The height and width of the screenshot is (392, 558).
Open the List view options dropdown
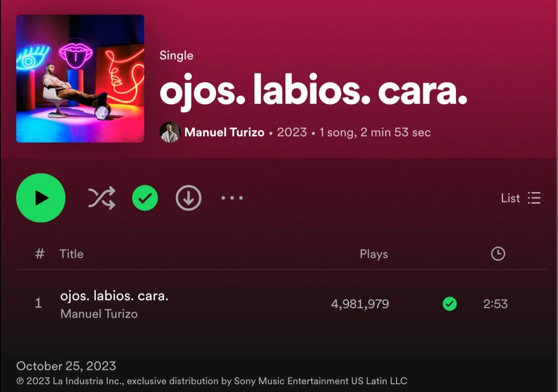click(521, 198)
